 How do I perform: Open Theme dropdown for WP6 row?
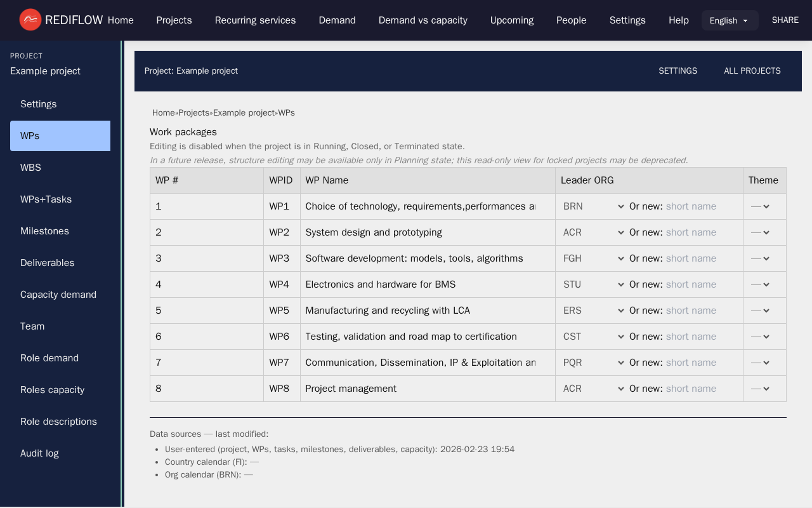point(760,337)
